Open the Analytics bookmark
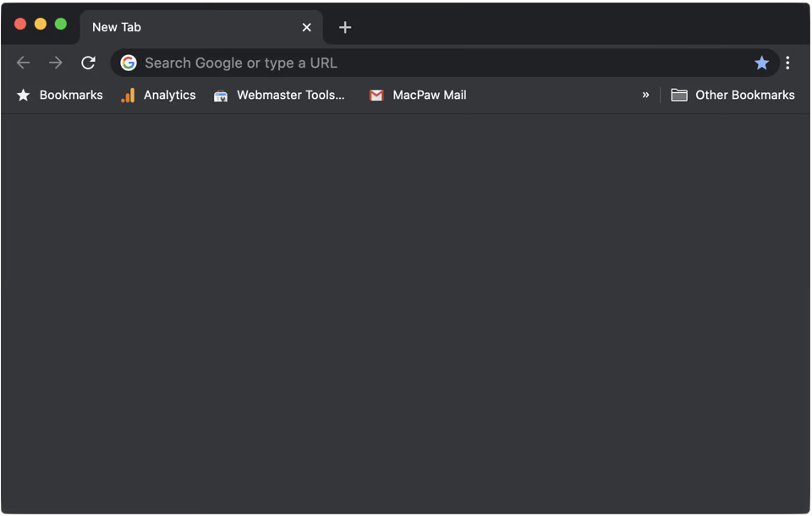Viewport: 812px width, 516px height. (x=158, y=95)
